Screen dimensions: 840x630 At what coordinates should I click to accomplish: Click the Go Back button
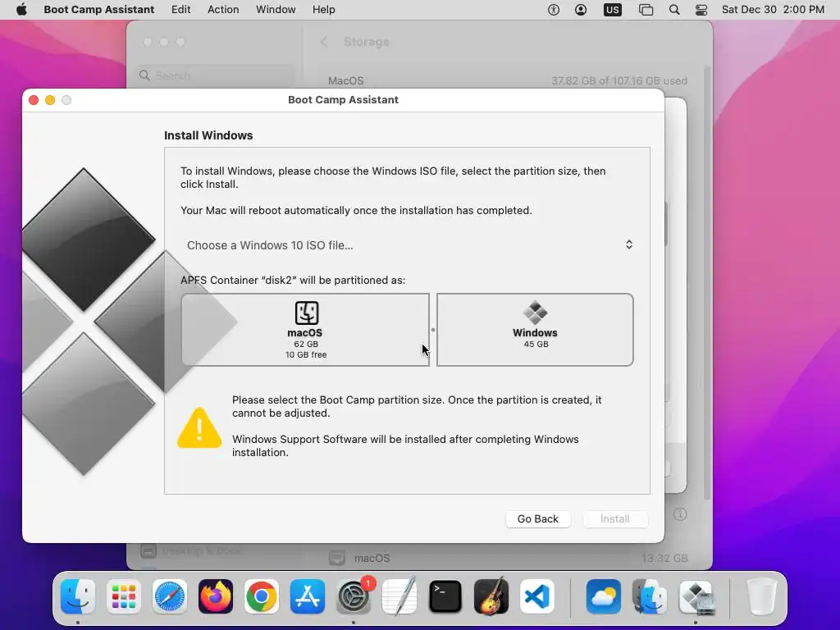[538, 518]
